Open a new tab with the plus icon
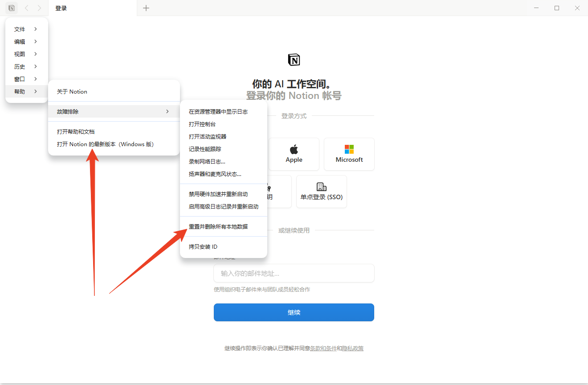588x385 pixels. point(146,8)
